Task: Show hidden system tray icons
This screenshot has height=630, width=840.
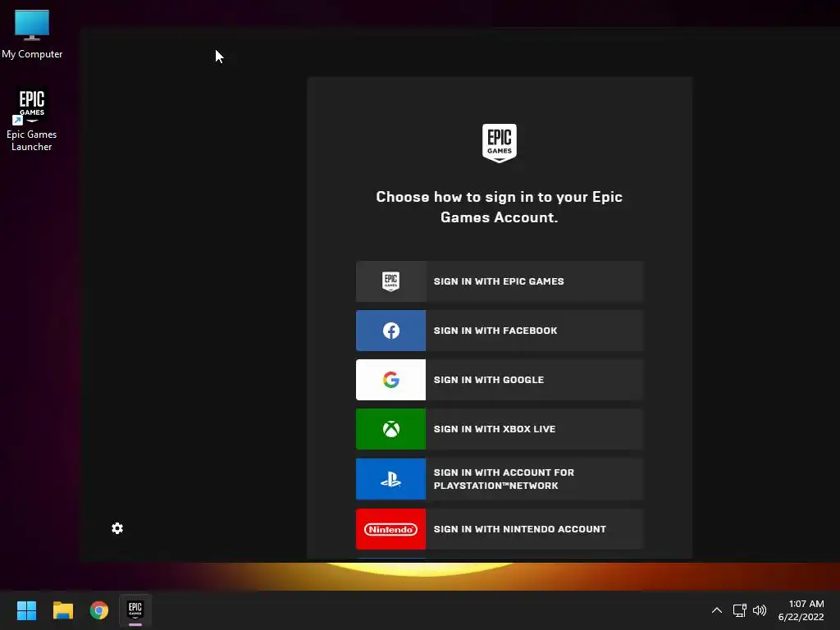Action: point(717,610)
